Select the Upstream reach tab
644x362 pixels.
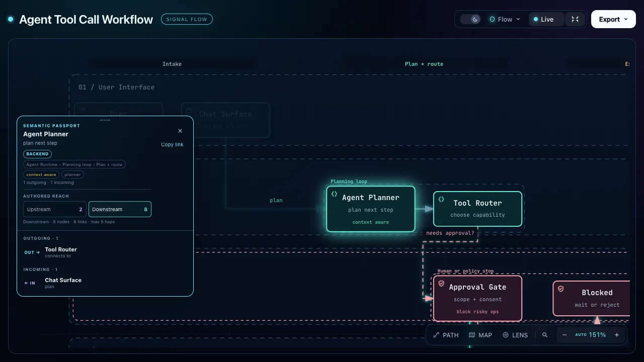coord(55,209)
